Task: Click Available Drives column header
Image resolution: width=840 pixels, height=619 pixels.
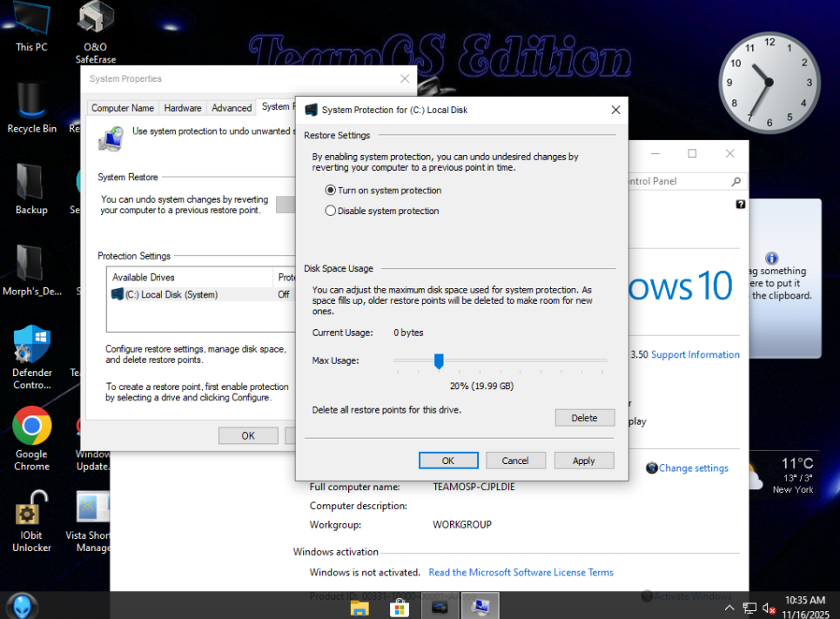Action: [x=190, y=277]
